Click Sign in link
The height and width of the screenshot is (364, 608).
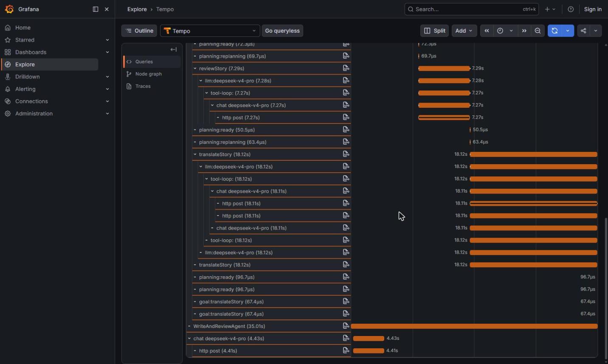[593, 9]
